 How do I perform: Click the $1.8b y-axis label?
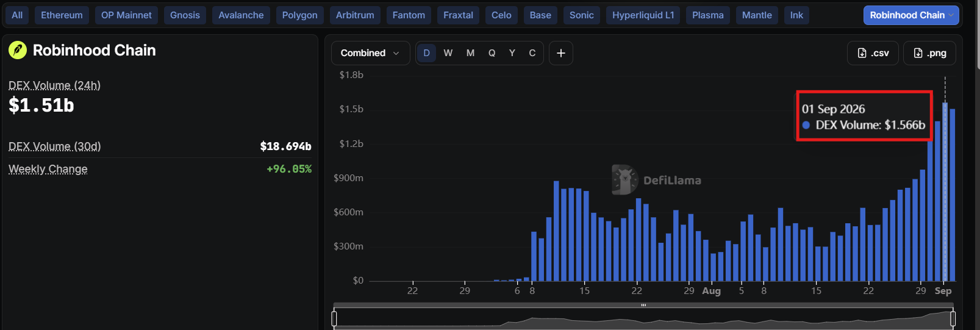(x=351, y=75)
